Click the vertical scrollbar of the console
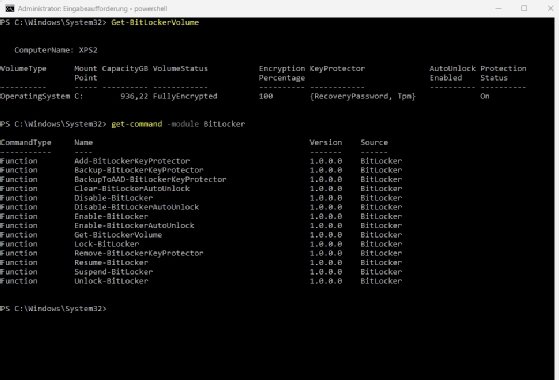The width and height of the screenshot is (559, 380). [557, 198]
